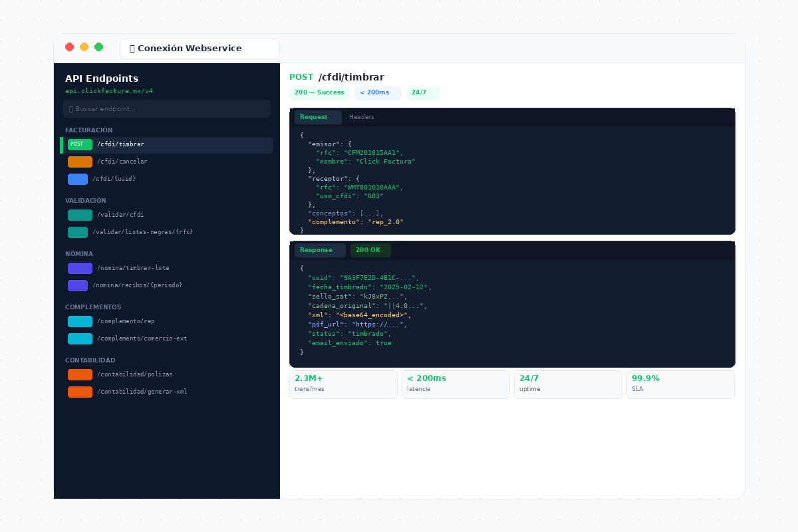Click the api.clickfactura.mx/v4 base URL

click(109, 91)
